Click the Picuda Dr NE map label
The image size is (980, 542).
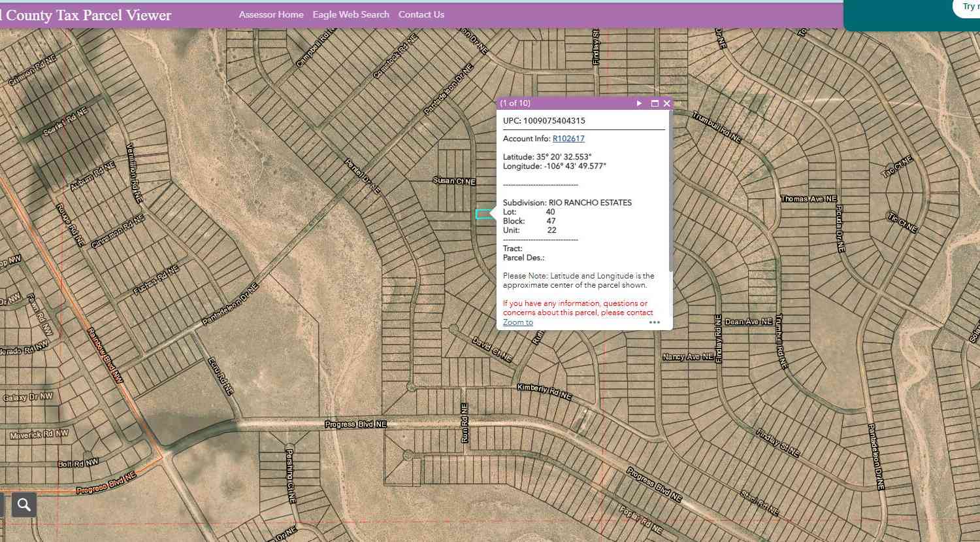click(x=840, y=228)
